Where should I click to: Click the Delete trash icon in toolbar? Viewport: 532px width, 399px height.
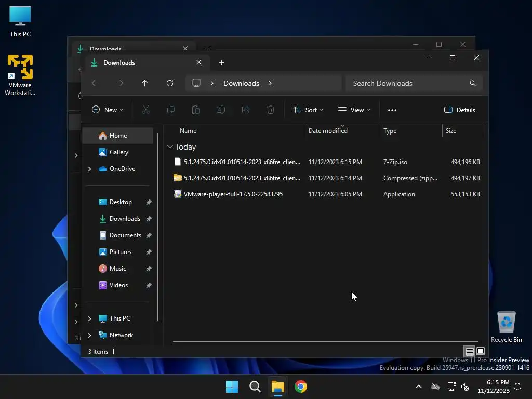[270, 110]
